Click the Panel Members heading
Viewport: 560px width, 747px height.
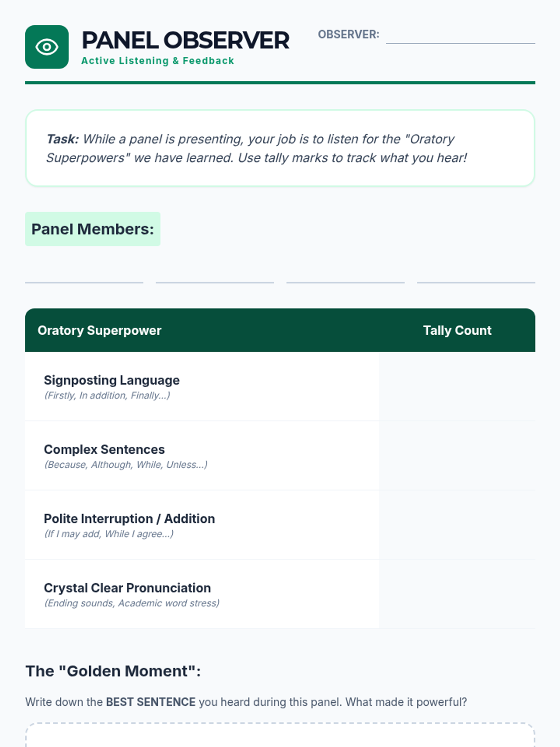click(92, 229)
